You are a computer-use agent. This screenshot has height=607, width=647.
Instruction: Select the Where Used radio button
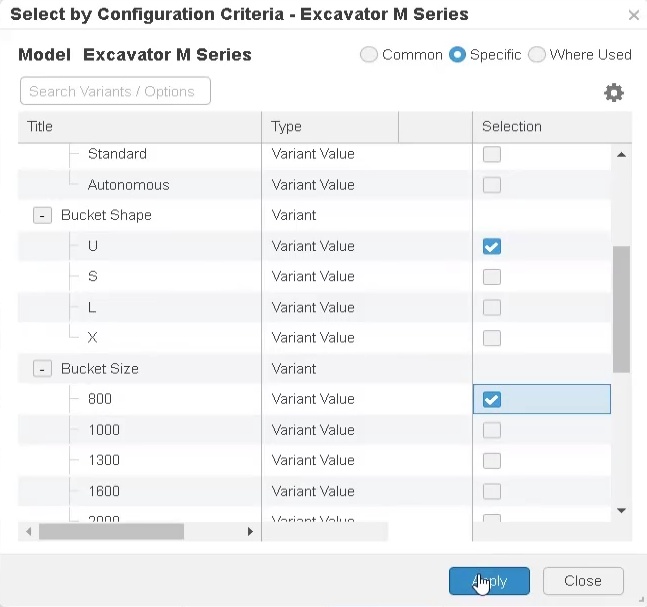coord(537,55)
